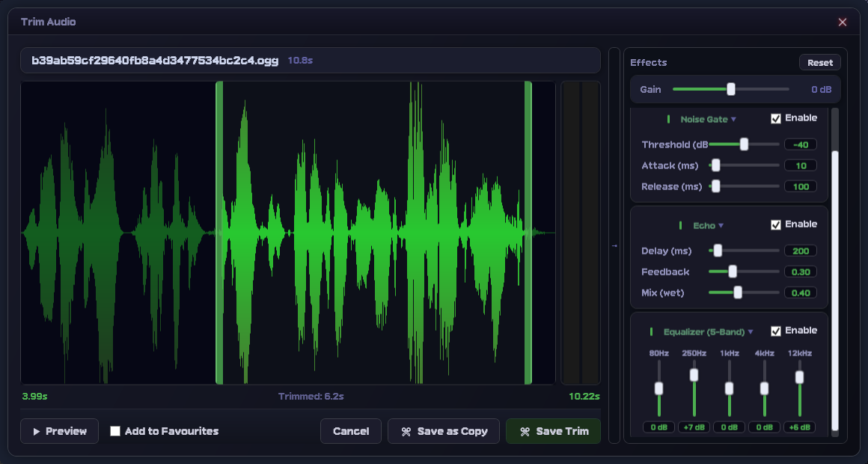The width and height of the screenshot is (868, 464).
Task: Click the Trimmed: 6.2s label
Action: 311,397
